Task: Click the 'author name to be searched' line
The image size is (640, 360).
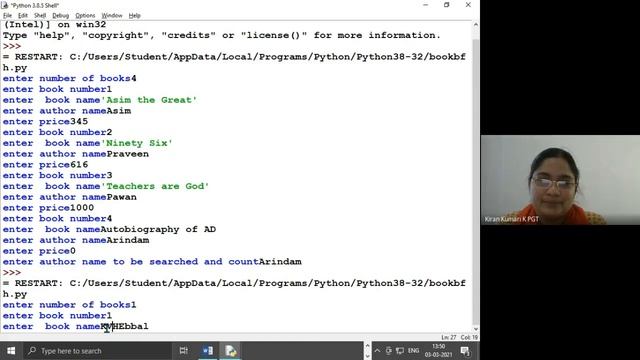Action: coord(152,262)
